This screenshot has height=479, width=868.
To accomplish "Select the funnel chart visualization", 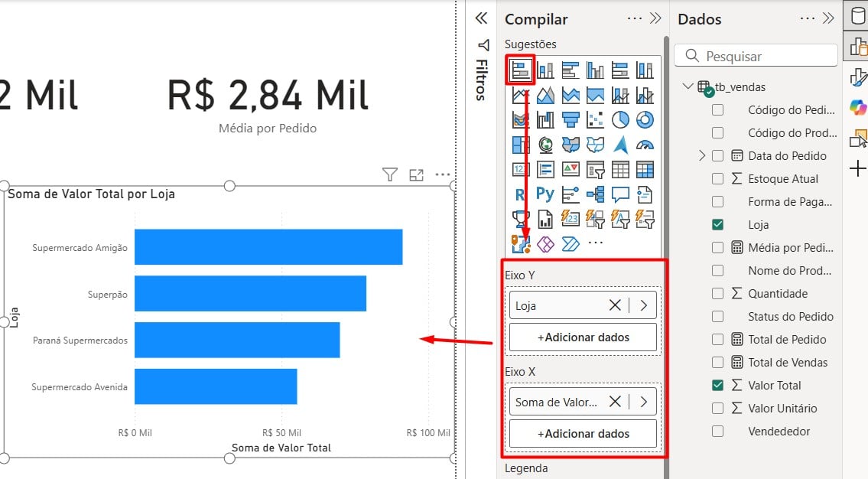I will coord(572,119).
